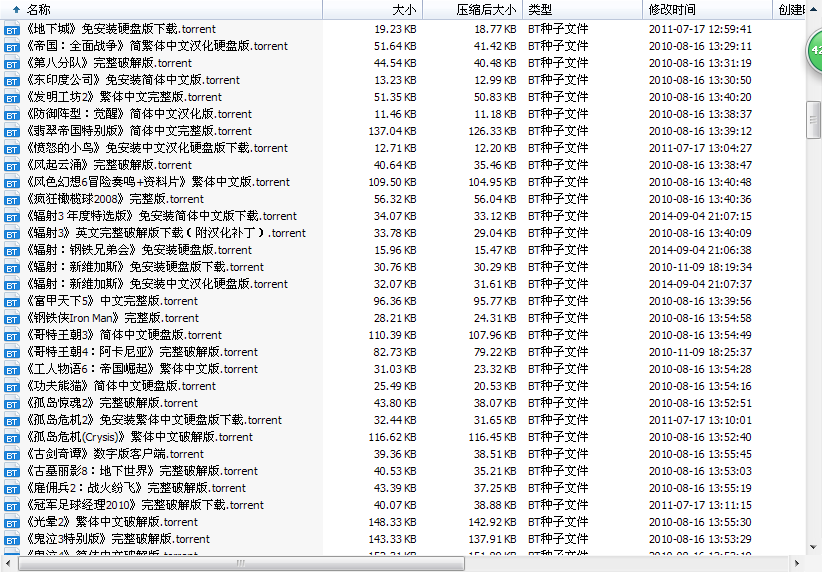822x572 pixels.
Task: Select 《孤岛危机2》免安装繁体中文硬盘版下载.torrent
Action: pos(154,420)
